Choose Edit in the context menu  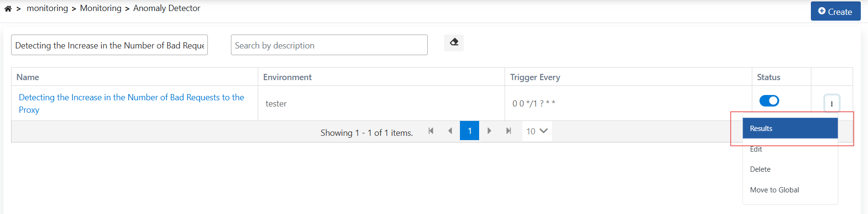(756, 149)
